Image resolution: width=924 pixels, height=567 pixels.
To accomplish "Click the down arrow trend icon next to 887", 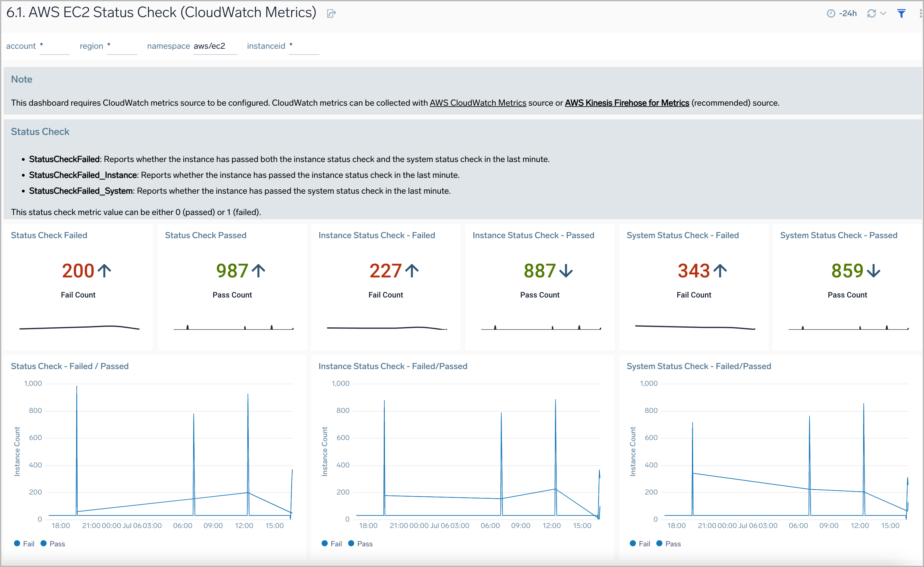I will (566, 271).
